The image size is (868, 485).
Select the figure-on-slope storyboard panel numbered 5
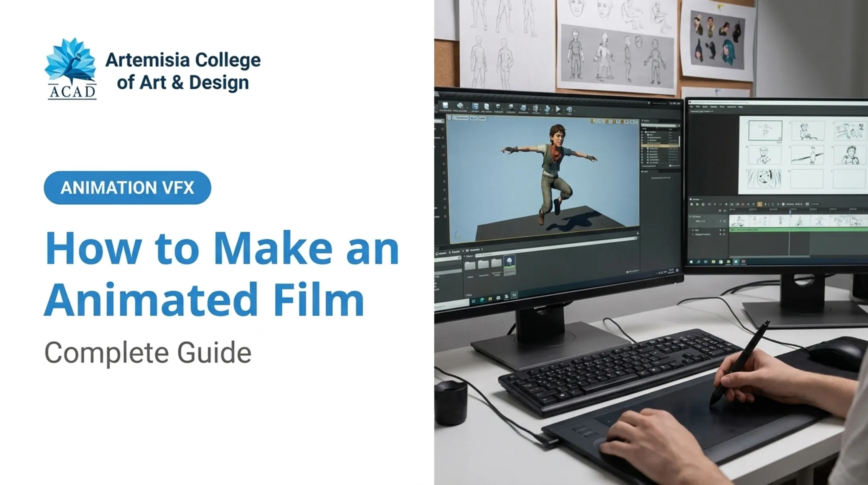coord(807,155)
